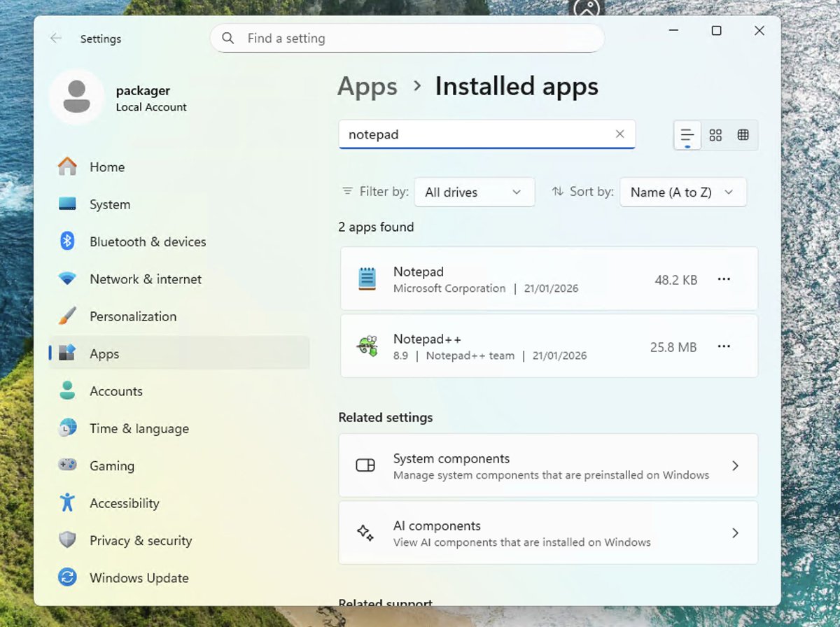The width and height of the screenshot is (840, 627).
Task: Clear the notepad search text
Action: click(x=619, y=134)
